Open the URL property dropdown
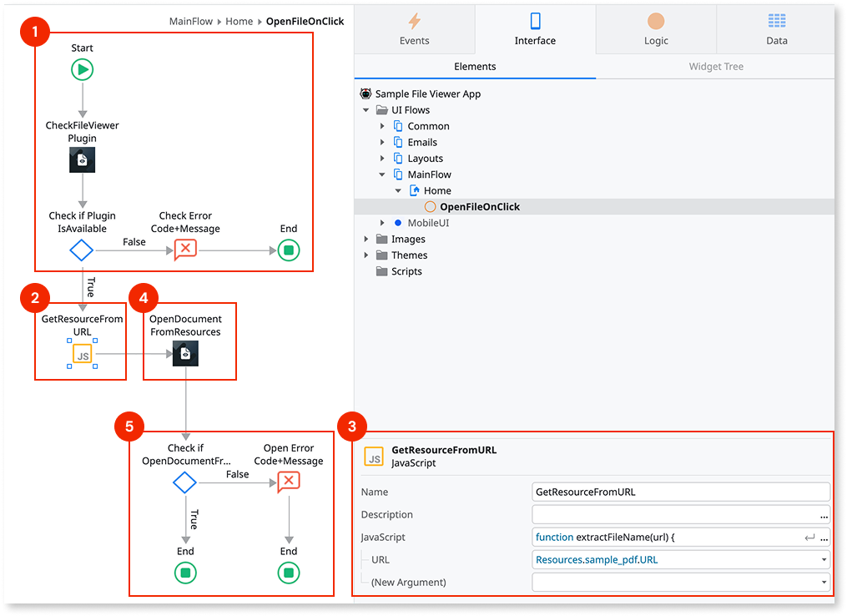847x616 pixels. coord(823,559)
